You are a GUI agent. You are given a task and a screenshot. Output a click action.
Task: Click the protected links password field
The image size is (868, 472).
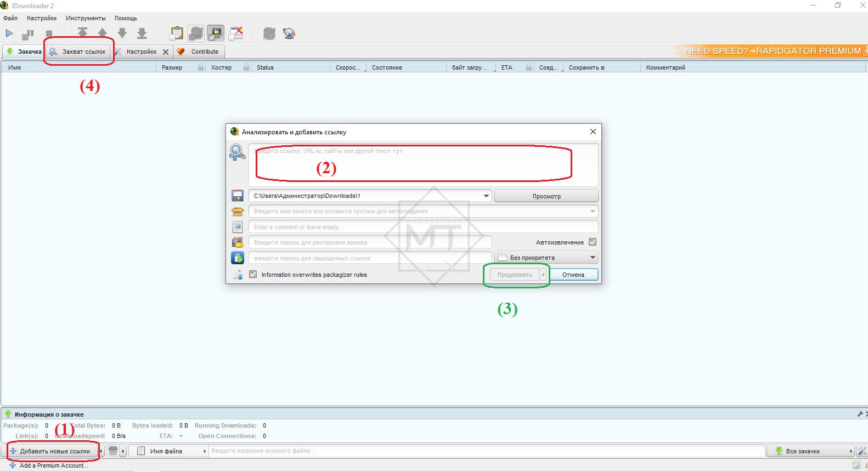[370, 258]
